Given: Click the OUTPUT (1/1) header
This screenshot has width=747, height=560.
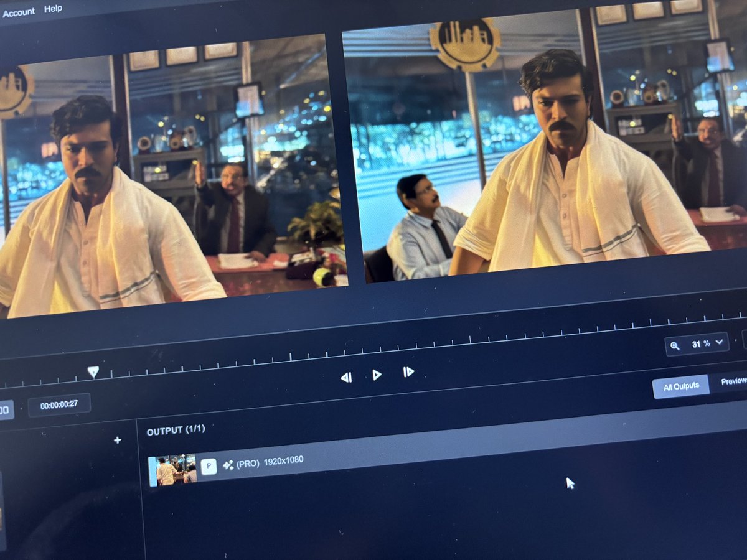Looking at the screenshot, I should pos(176,430).
